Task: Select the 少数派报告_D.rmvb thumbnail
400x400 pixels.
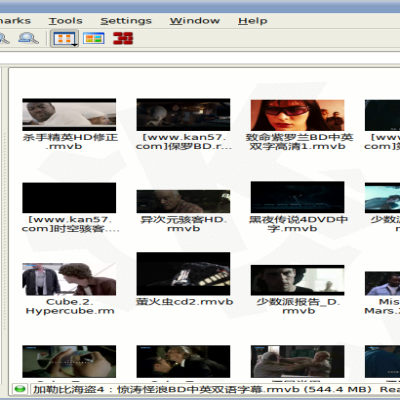Action: [x=297, y=280]
